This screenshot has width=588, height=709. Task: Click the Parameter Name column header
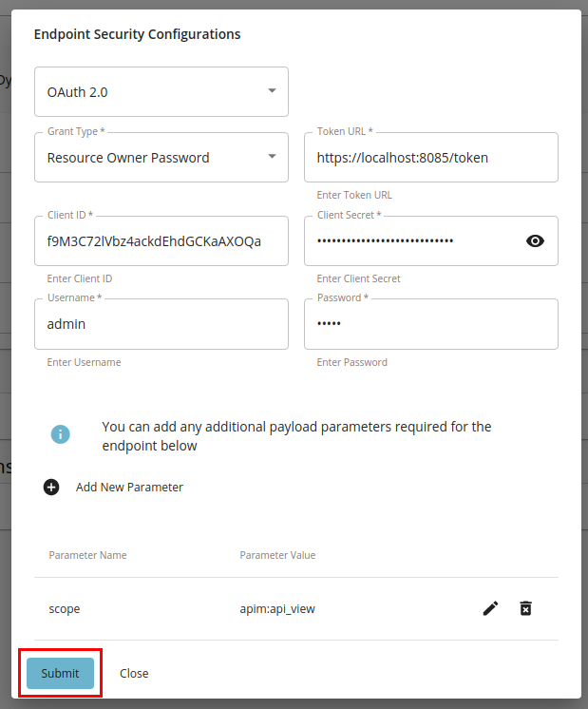point(87,555)
